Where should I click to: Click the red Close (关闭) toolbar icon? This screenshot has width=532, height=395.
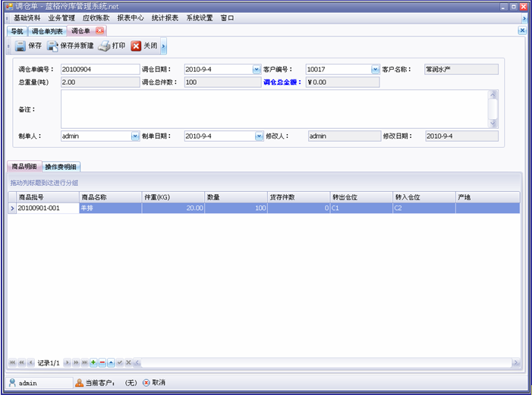coord(136,45)
